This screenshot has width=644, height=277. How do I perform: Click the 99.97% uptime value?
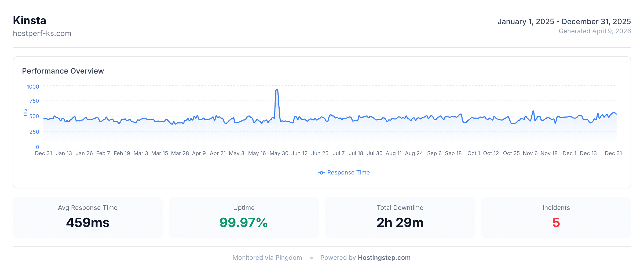click(x=244, y=223)
